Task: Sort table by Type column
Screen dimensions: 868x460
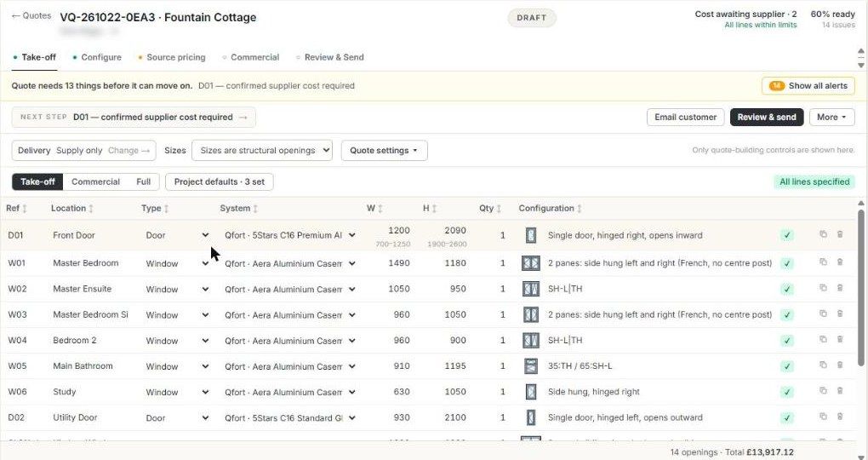Action: click(x=155, y=209)
